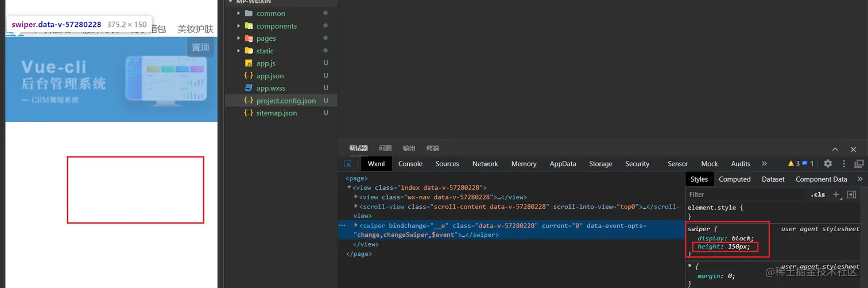
Task: Open the devtools kebab menu
Action: [x=844, y=164]
